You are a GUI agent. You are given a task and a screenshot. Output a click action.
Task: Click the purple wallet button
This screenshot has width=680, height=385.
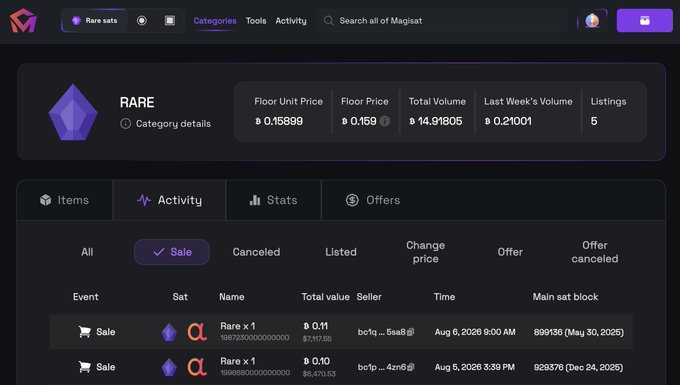tap(645, 20)
